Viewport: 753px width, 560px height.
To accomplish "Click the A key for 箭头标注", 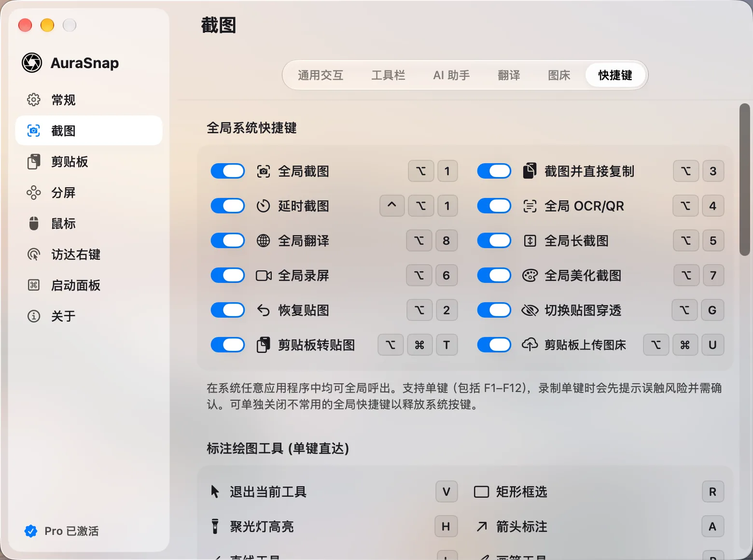I will click(712, 526).
